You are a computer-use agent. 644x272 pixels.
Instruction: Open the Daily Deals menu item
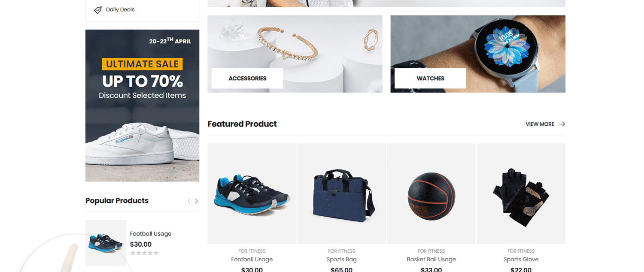point(120,9)
